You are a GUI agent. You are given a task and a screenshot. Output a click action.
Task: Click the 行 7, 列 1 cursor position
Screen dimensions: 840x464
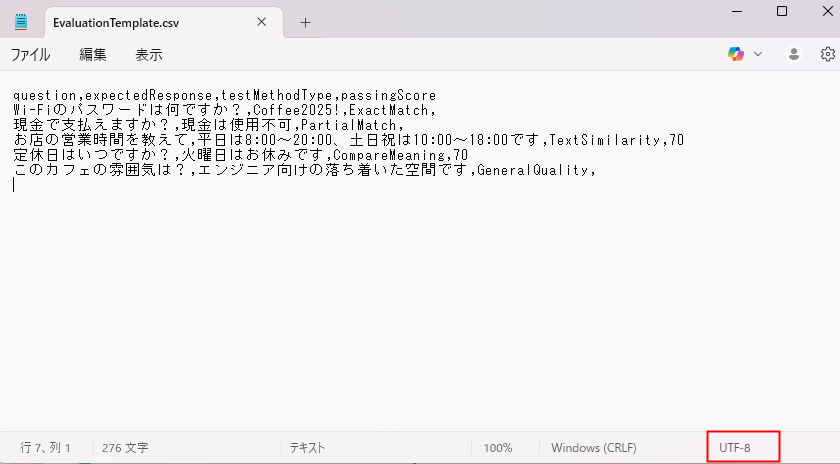pyautogui.click(x=46, y=448)
